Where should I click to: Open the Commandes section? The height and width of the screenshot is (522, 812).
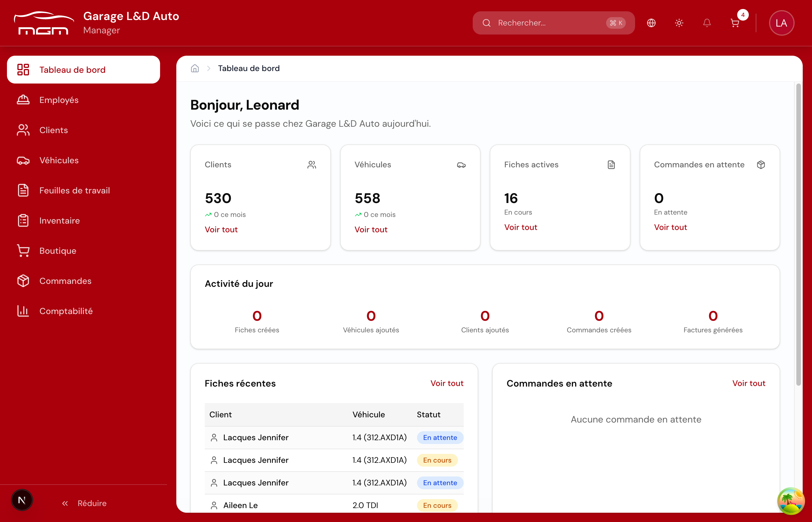point(66,281)
